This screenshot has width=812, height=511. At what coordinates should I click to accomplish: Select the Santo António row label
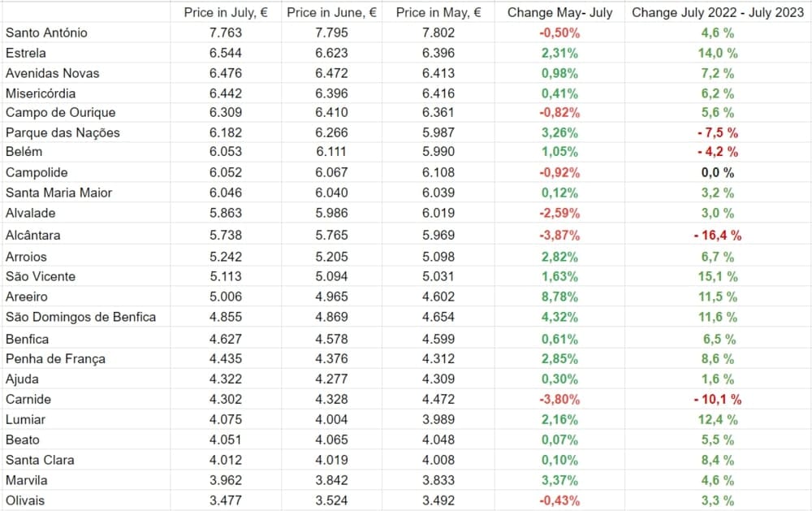pyautogui.click(x=46, y=32)
